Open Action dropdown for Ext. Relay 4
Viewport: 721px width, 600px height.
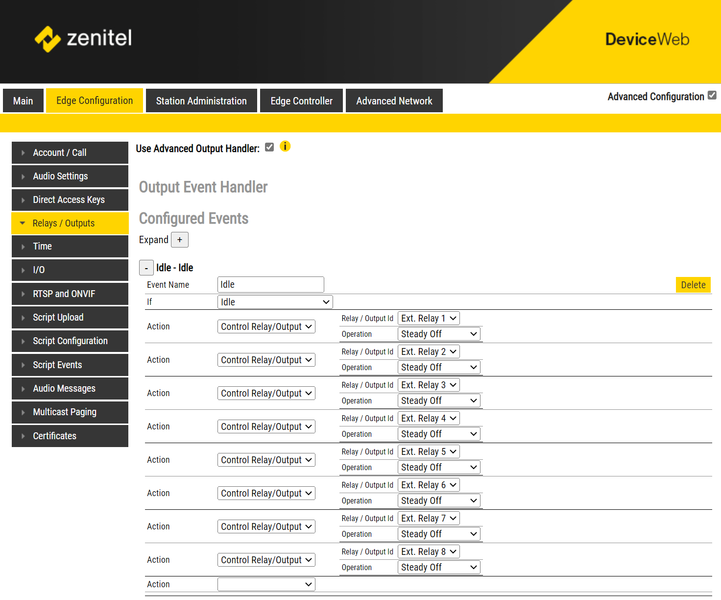pos(266,427)
